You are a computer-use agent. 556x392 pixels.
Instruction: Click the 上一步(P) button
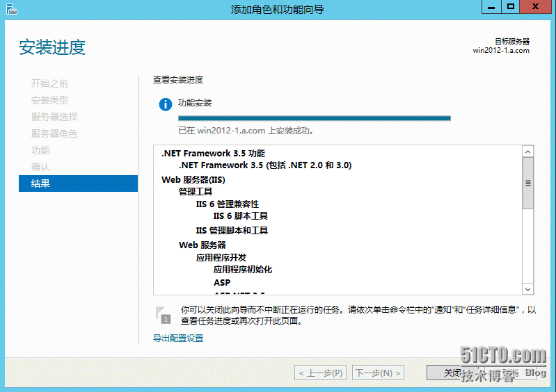pos(321,373)
